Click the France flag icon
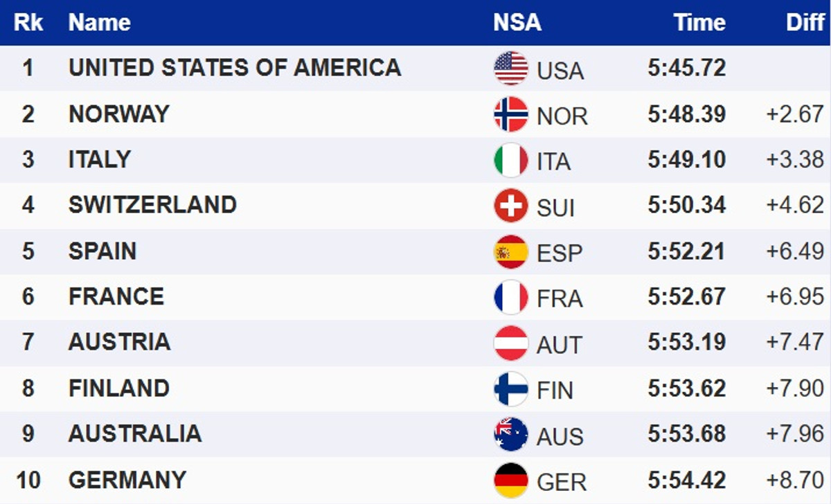 tap(511, 297)
